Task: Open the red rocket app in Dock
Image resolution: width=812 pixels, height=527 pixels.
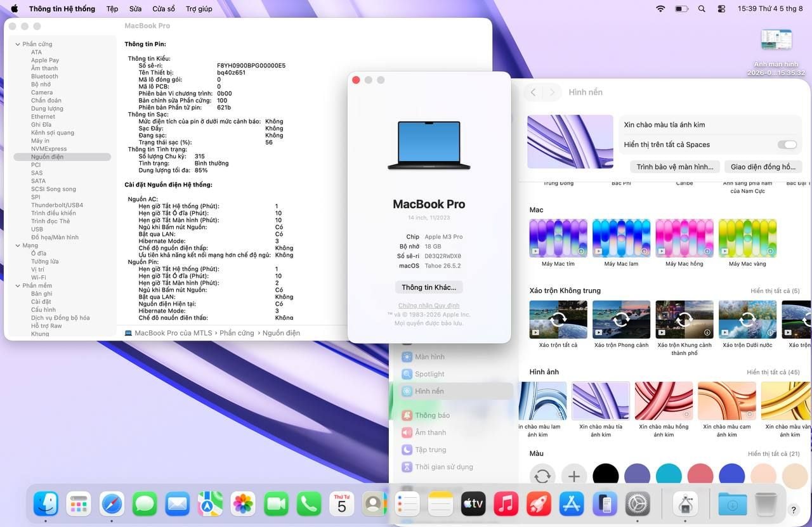Action: [x=539, y=504]
